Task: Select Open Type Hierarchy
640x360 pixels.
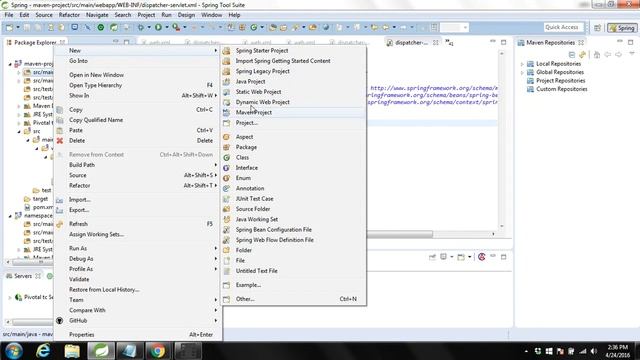Action: coord(138,85)
